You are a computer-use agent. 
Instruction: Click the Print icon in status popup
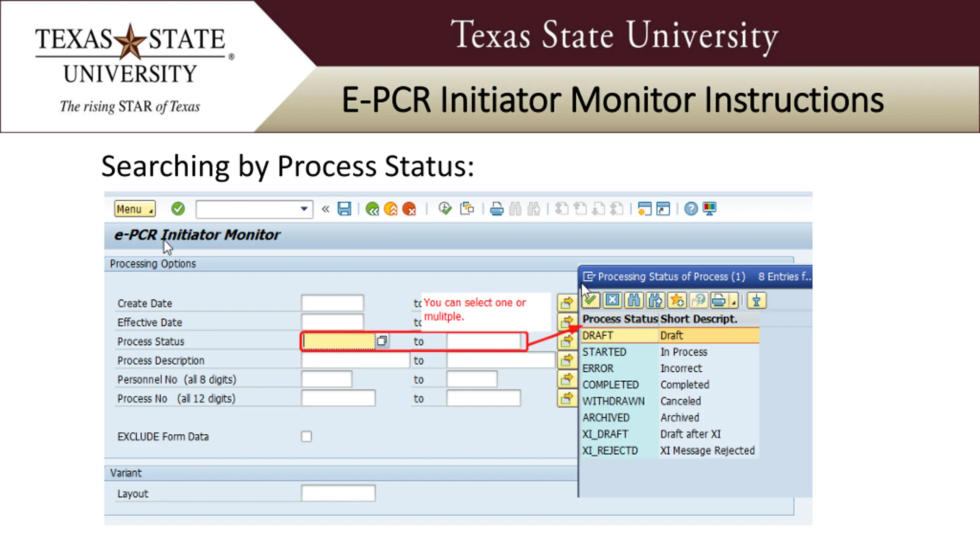click(719, 300)
